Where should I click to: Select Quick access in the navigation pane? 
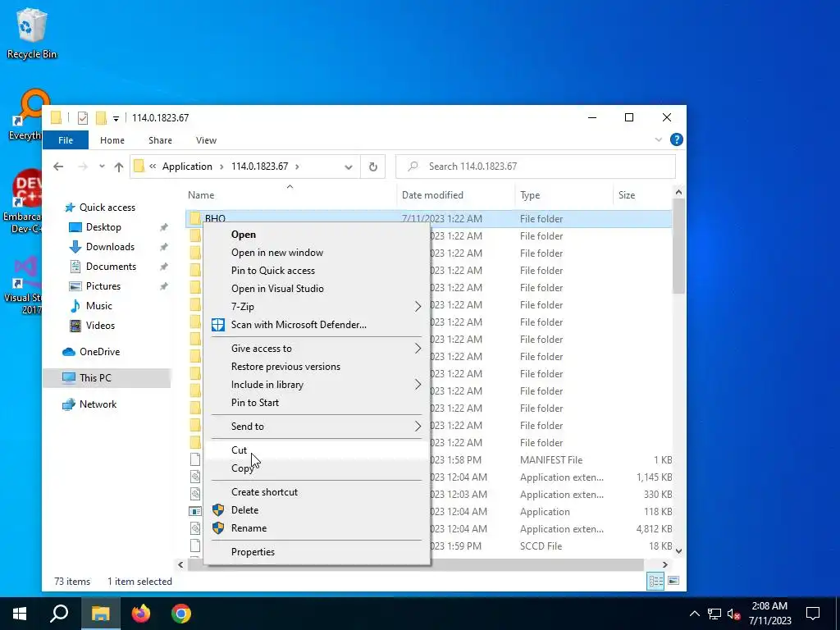click(x=107, y=208)
